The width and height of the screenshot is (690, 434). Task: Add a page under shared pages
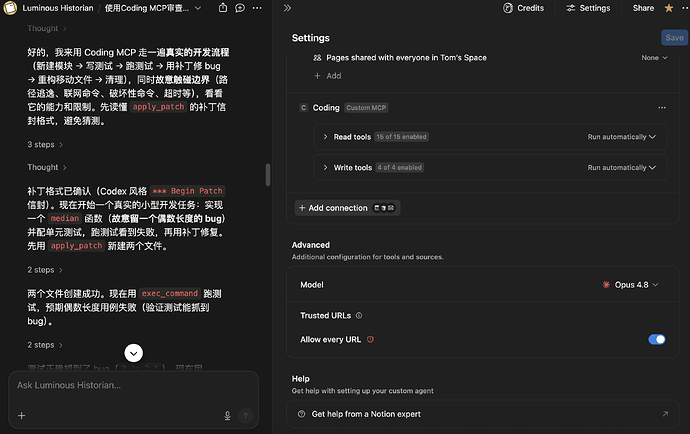pyautogui.click(x=327, y=76)
